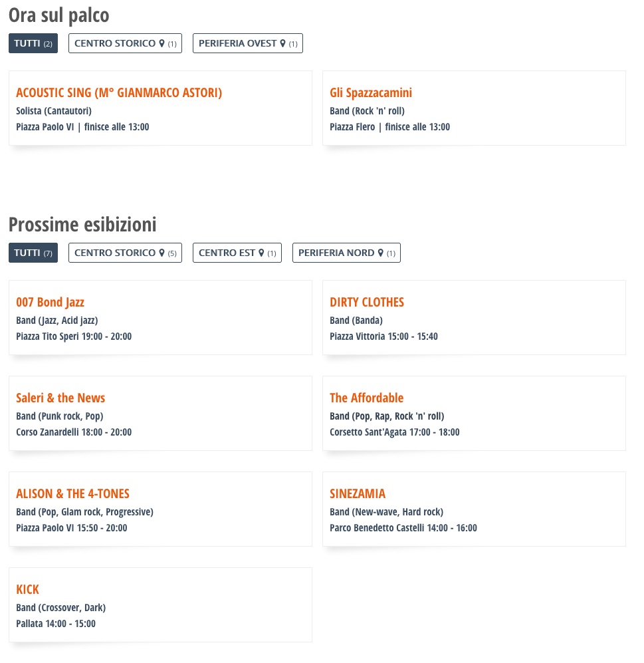Open KICK band link
The height and width of the screenshot is (663, 644).
pyautogui.click(x=27, y=589)
